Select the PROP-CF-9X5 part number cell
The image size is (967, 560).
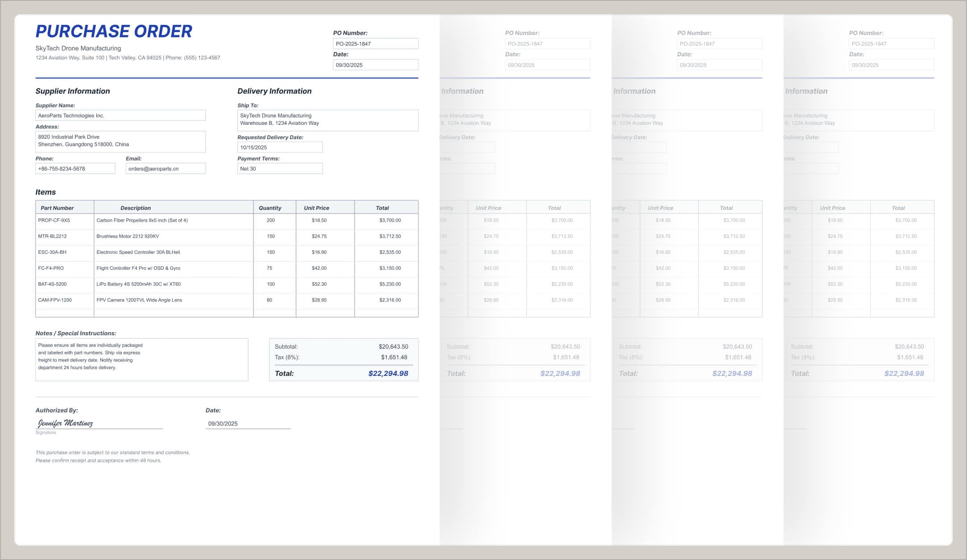point(64,221)
